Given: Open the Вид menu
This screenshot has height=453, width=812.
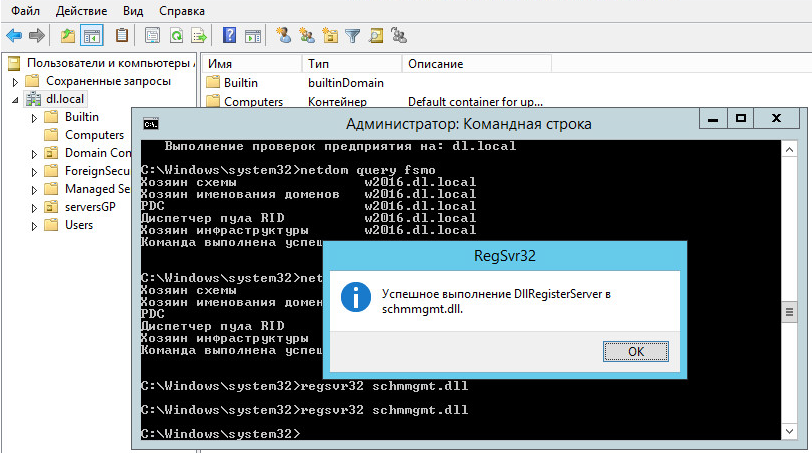Looking at the screenshot, I should point(133,11).
